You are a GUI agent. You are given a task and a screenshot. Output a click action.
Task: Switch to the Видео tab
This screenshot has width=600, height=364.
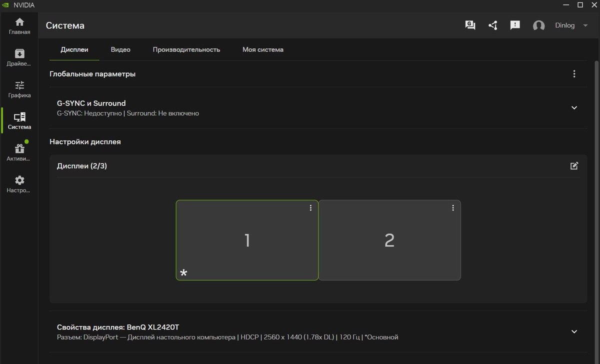(120, 49)
